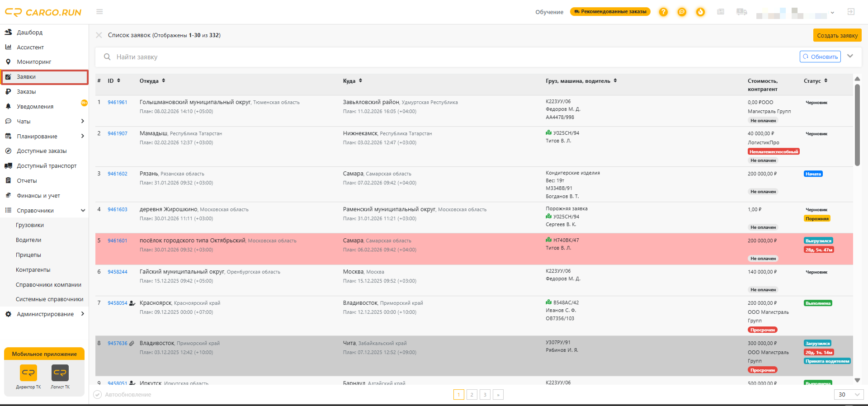
Task: Sort the table by ID column
Action: point(114,80)
